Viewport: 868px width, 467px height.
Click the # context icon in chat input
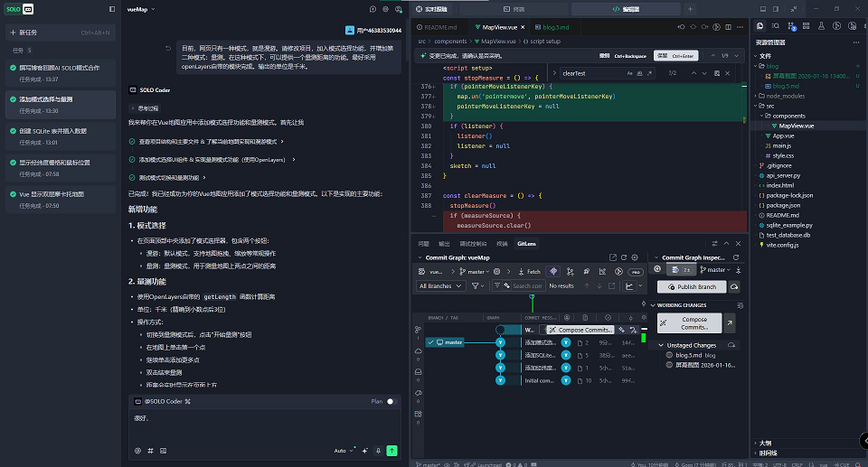click(151, 451)
